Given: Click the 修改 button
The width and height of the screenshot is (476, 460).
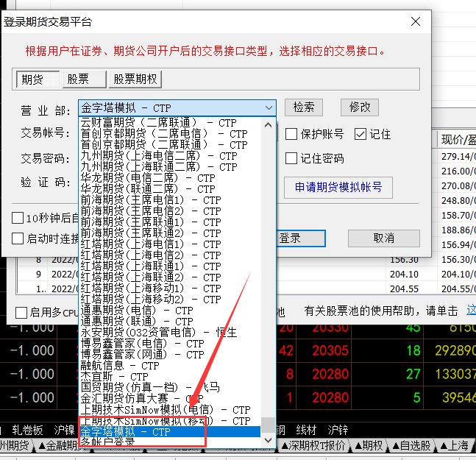Looking at the screenshot, I should coord(360,107).
